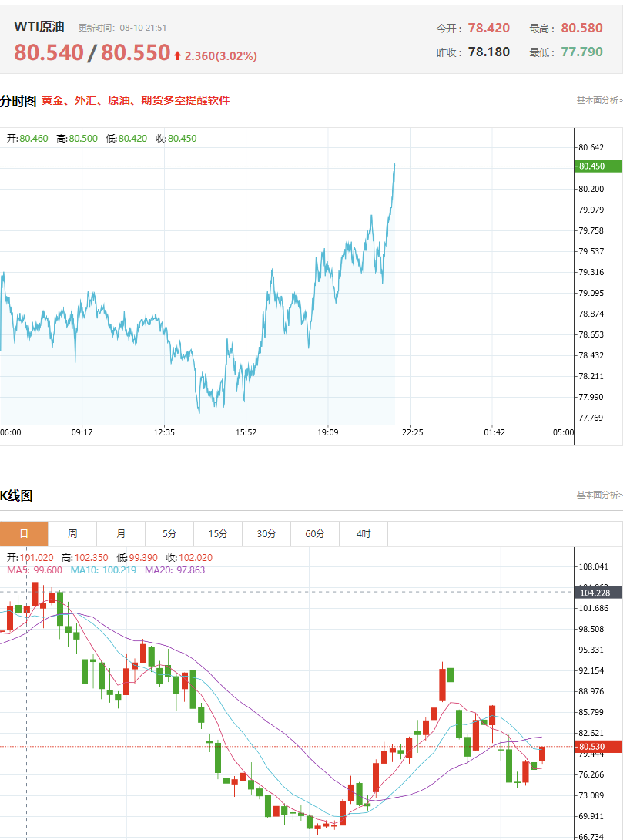The height and width of the screenshot is (840, 630).
Task: Click the red 80.530 K-line price marker
Action: pos(598,746)
